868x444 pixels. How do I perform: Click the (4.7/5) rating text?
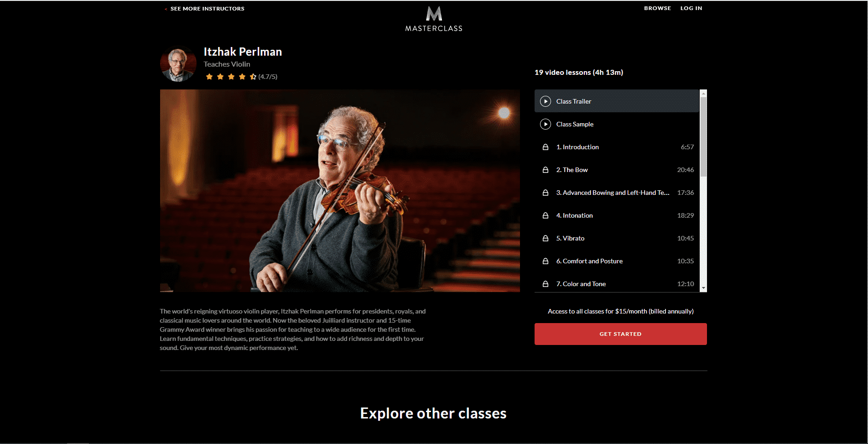(268, 77)
